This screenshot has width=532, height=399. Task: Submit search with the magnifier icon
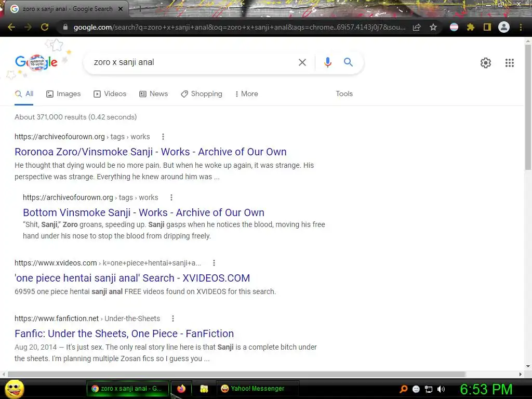tap(348, 62)
